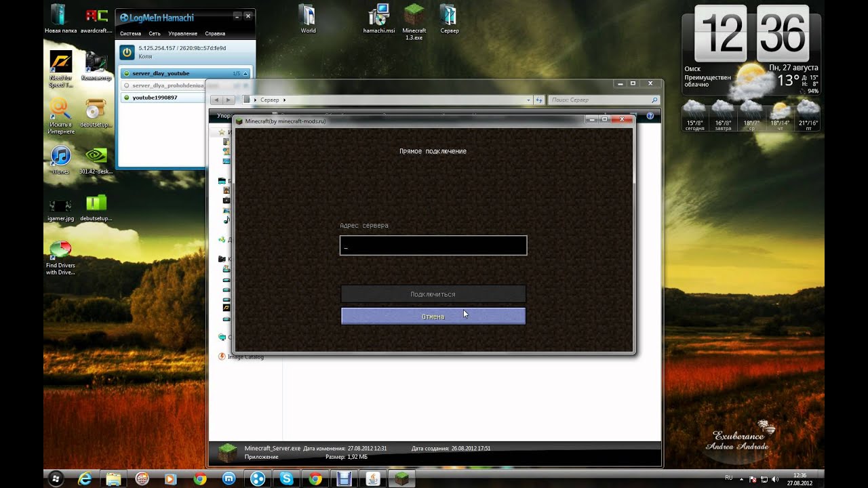
Task: Select the green debutsetup icon beside igamer.jpg
Action: pos(96,207)
